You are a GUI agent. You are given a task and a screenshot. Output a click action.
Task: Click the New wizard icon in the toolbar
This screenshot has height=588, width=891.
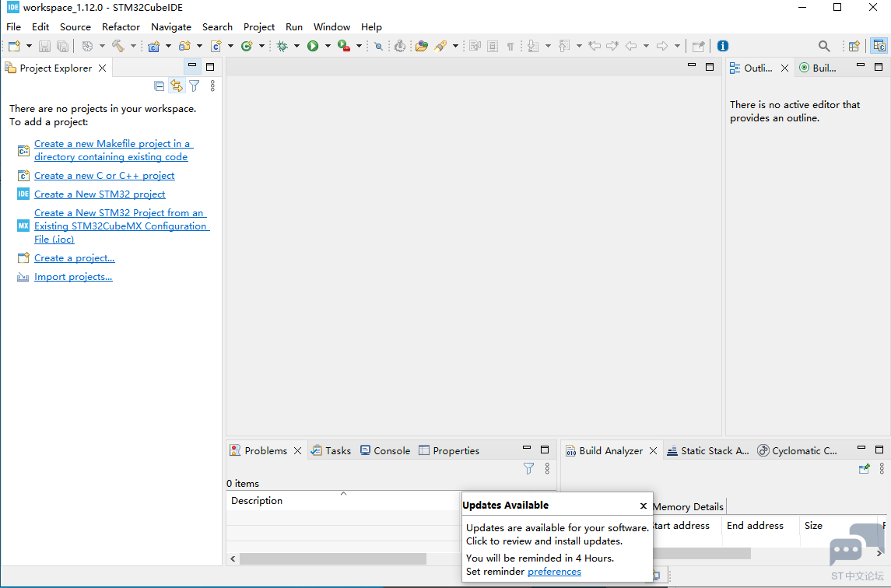pyautogui.click(x=14, y=46)
